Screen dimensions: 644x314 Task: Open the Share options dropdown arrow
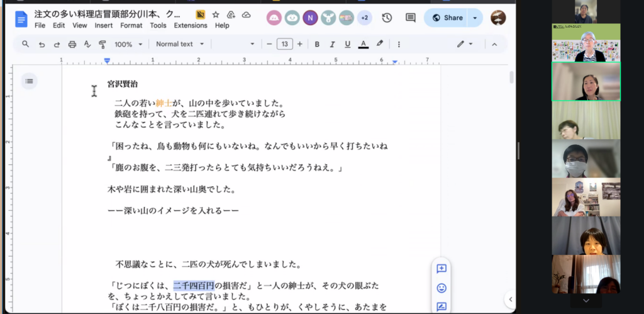[475, 18]
